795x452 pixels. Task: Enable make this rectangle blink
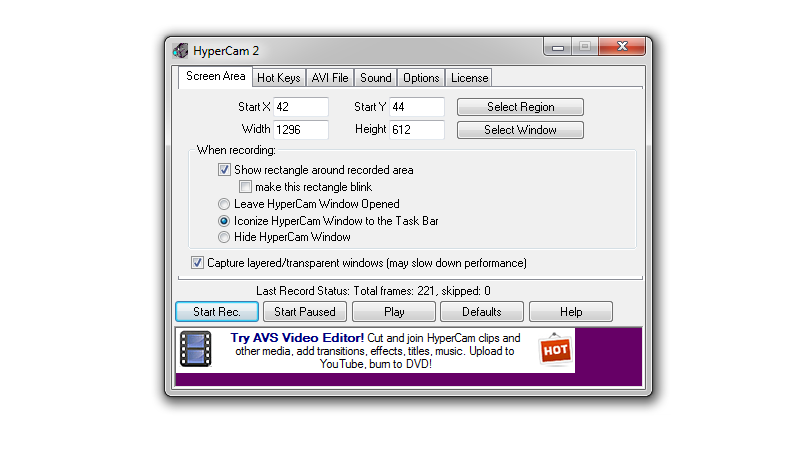click(245, 187)
